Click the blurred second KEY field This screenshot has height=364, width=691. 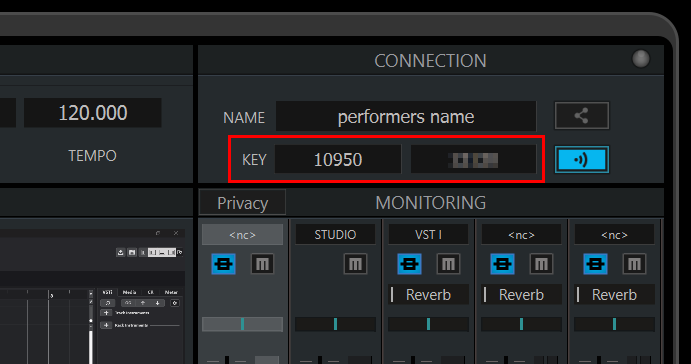pos(473,159)
